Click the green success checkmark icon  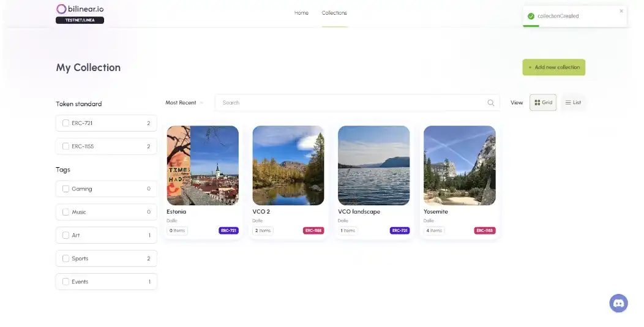tap(531, 16)
